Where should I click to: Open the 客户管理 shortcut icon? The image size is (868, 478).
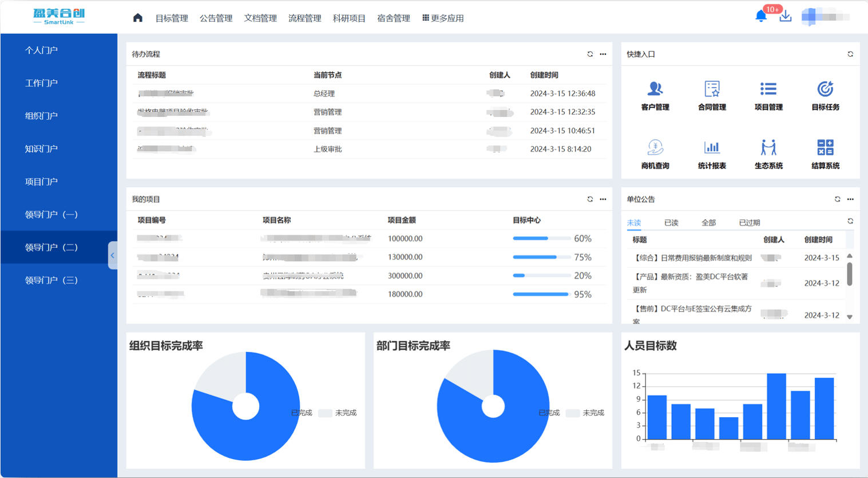(x=655, y=89)
